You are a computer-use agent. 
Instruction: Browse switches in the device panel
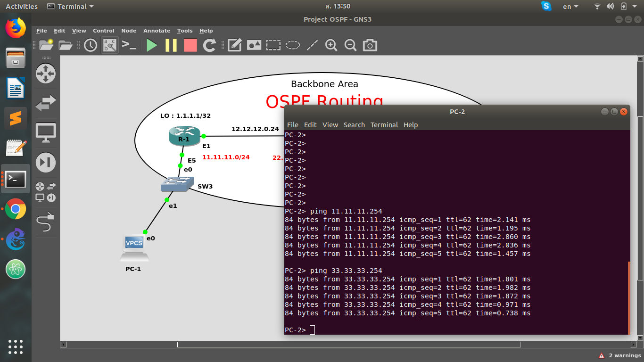tap(46, 103)
